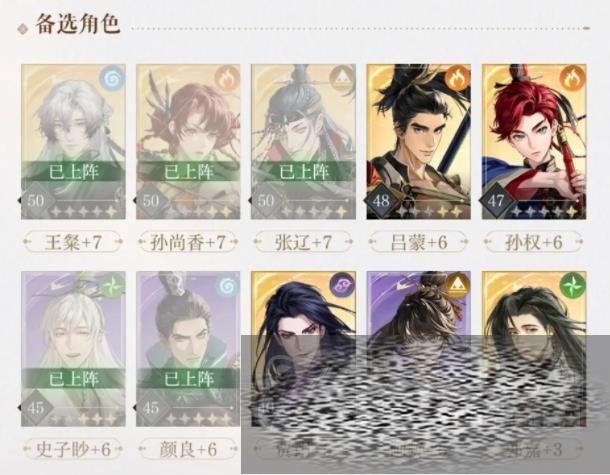
Task: Click the 已上阵 banner on 颜良's card
Action: pyautogui.click(x=188, y=378)
